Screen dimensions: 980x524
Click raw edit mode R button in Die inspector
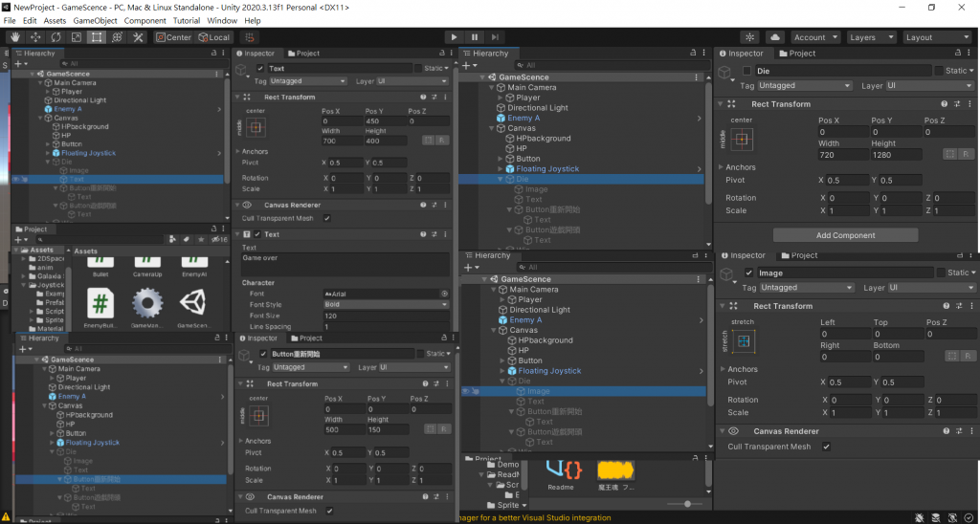[x=966, y=154]
